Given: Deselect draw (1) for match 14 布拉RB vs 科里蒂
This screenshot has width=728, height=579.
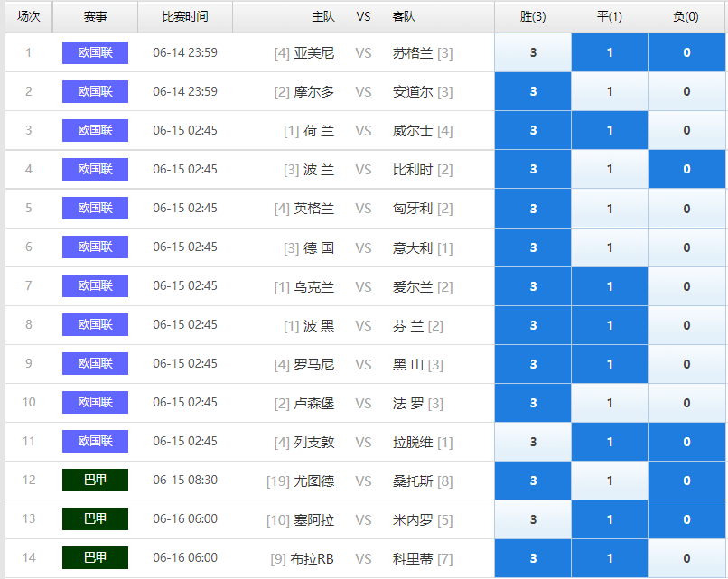Looking at the screenshot, I should click(x=609, y=558).
